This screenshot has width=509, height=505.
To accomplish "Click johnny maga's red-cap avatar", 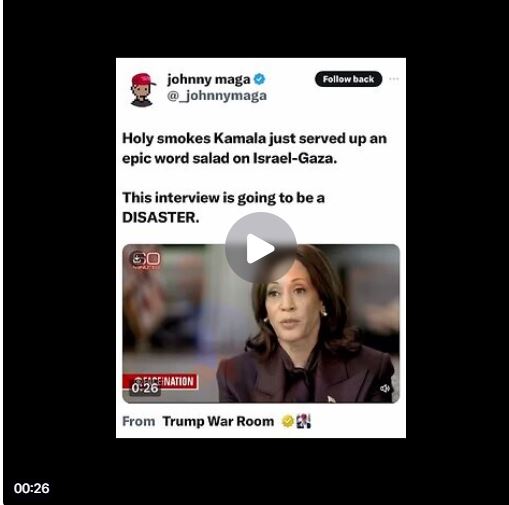I will [x=143, y=90].
